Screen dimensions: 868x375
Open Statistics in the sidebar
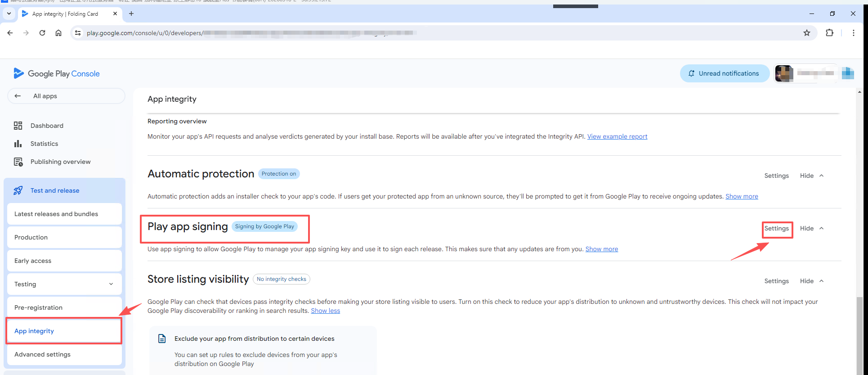pos(44,144)
